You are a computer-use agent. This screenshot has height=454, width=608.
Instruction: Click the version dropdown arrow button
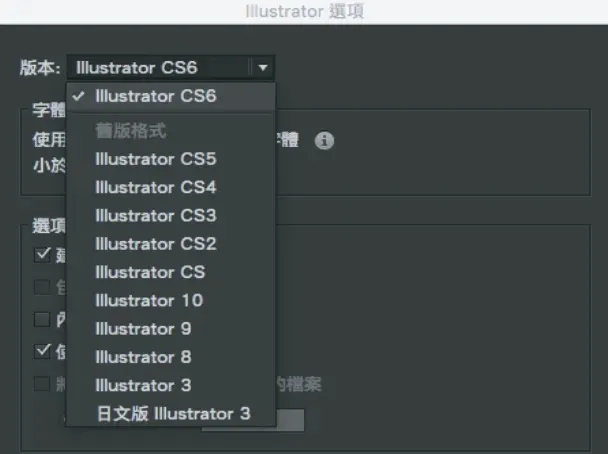click(x=262, y=68)
